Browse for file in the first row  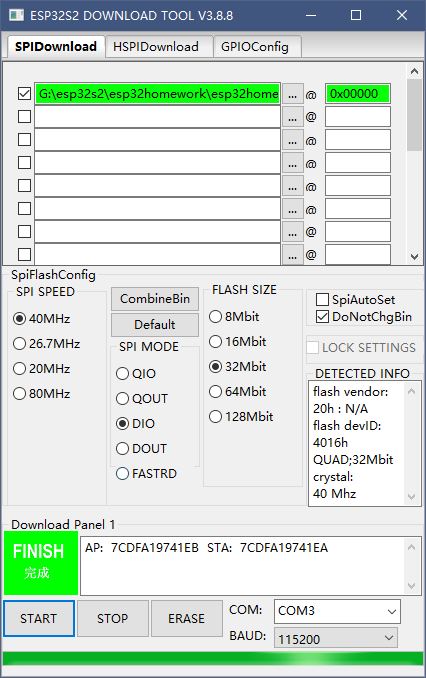[x=292, y=94]
